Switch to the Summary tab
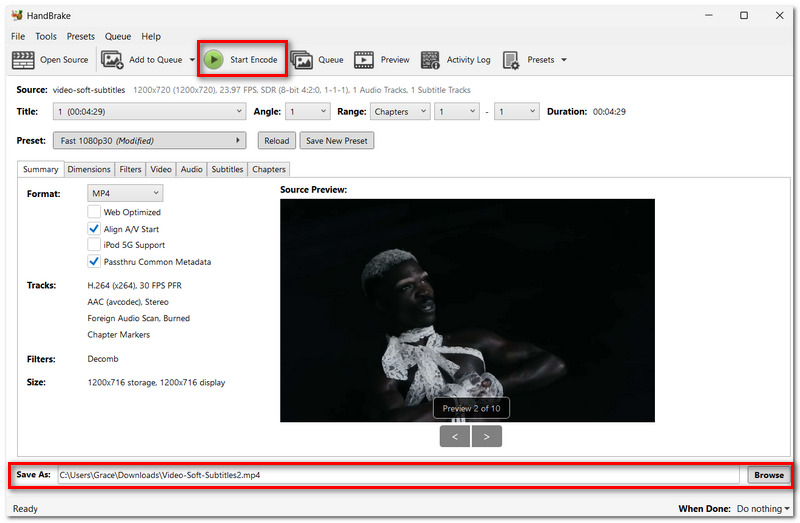This screenshot has width=800, height=523. (41, 169)
